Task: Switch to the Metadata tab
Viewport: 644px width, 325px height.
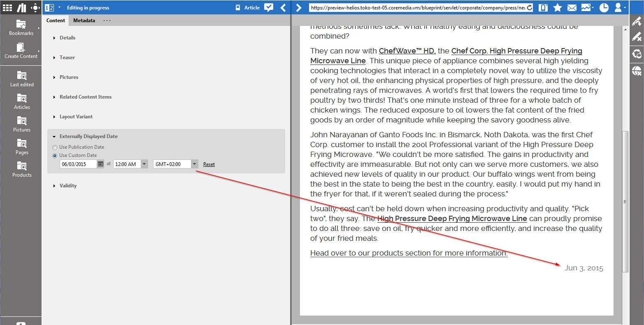Action: point(84,21)
